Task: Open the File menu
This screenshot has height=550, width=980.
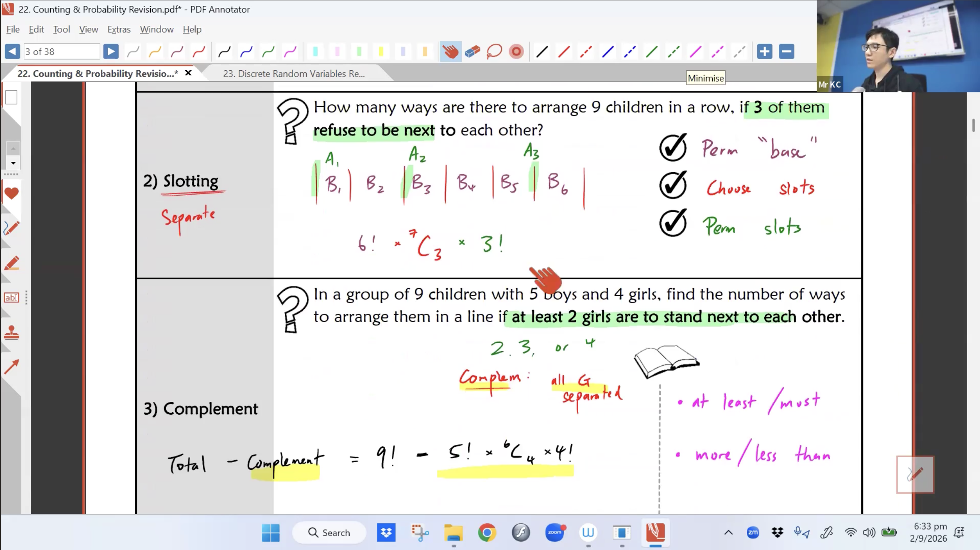Action: (x=13, y=29)
